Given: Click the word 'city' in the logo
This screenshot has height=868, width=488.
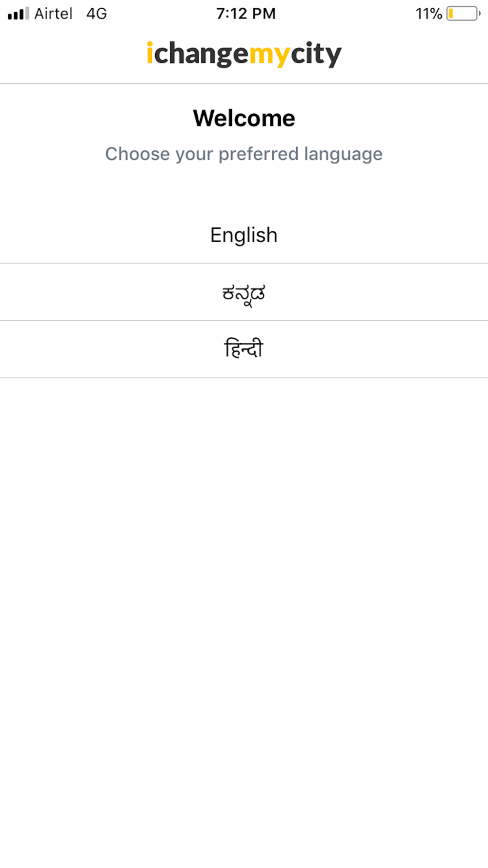Looking at the screenshot, I should [316, 54].
